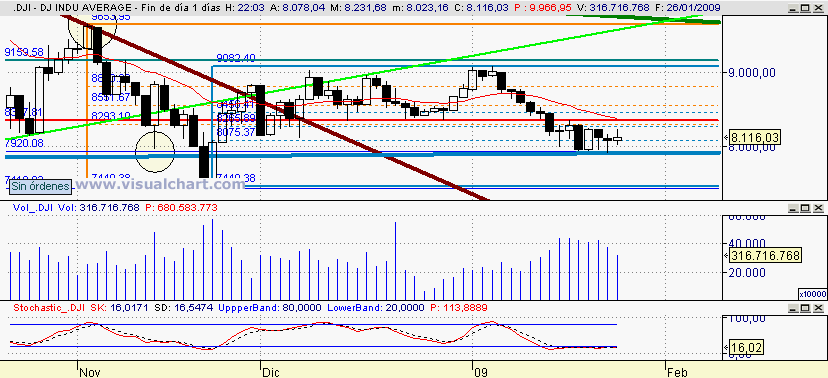The height and width of the screenshot is (378, 828).
Task: Click the '09' year label on time axis
Action: tap(481, 372)
